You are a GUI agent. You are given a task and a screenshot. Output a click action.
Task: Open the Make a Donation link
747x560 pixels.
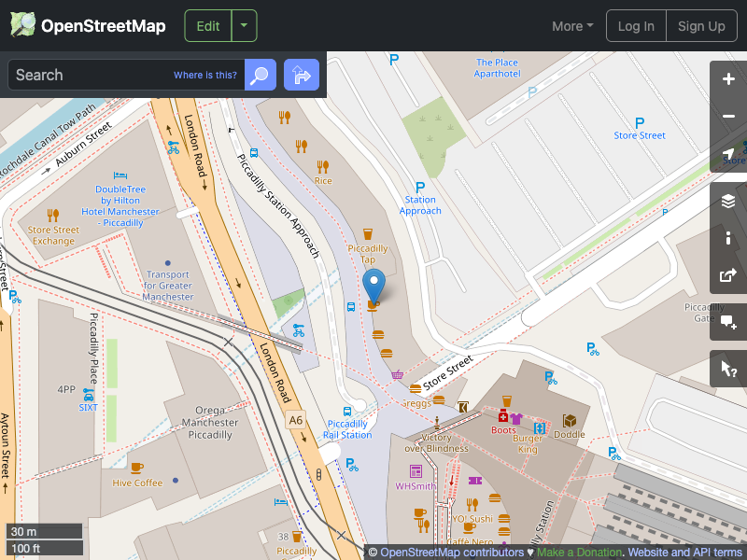578,553
